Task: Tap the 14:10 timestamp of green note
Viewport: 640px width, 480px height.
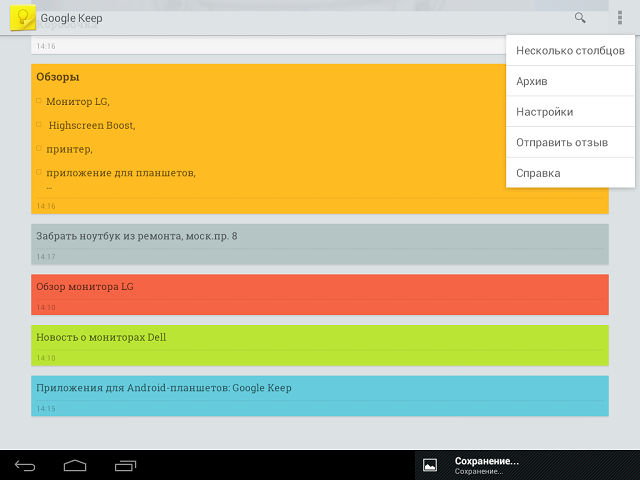Action: coord(46,358)
